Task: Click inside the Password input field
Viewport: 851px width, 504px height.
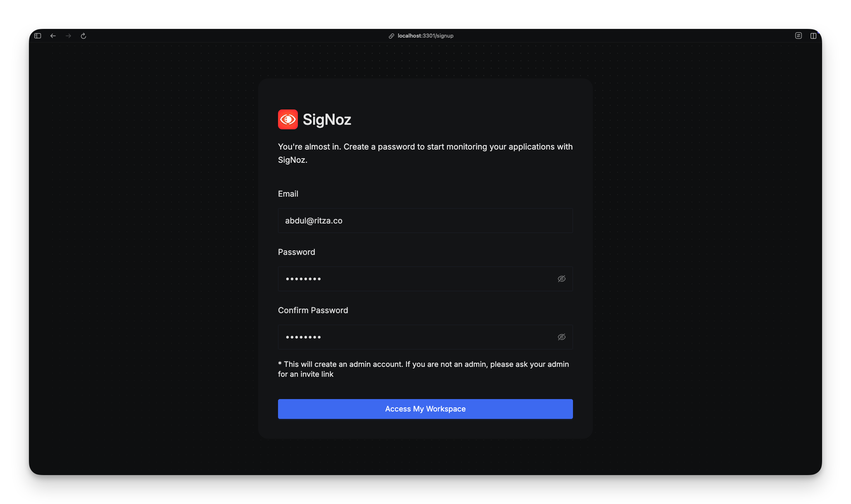Action: click(x=413, y=279)
